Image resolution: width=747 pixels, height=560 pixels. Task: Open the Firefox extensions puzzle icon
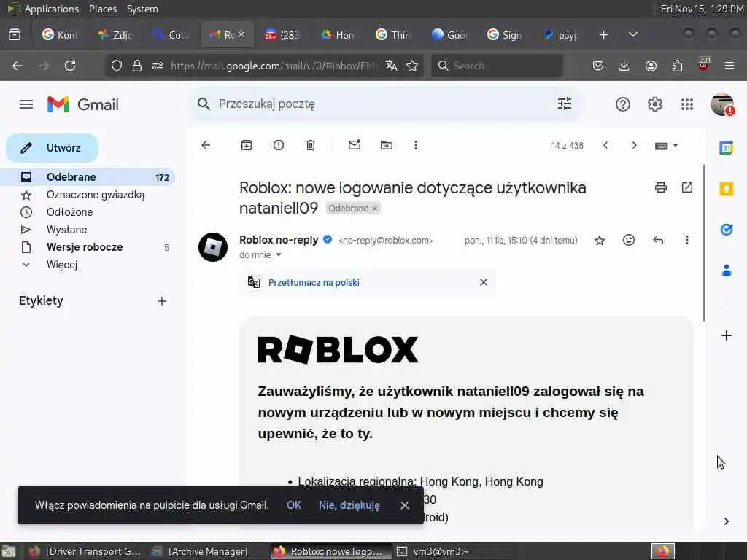tap(677, 66)
